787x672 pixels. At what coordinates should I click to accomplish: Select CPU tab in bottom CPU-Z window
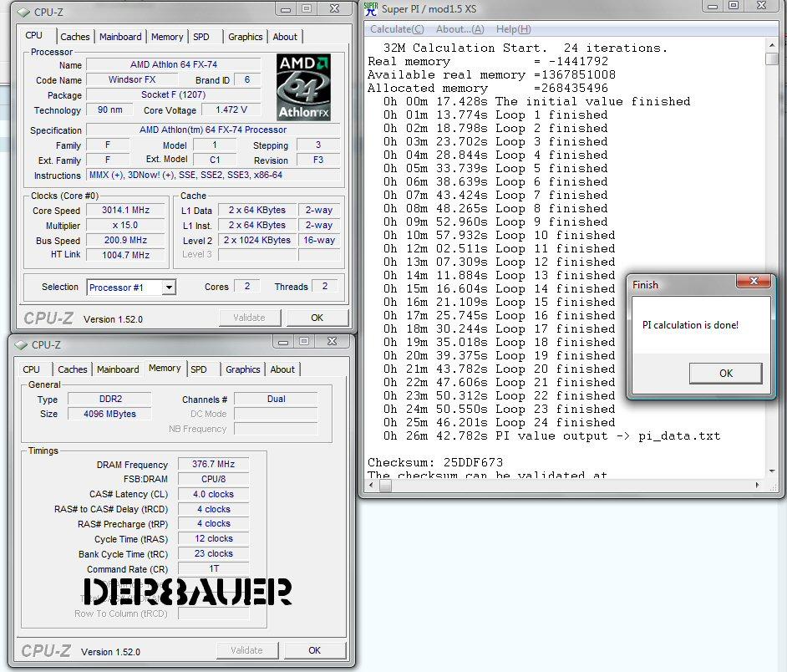coord(31,369)
